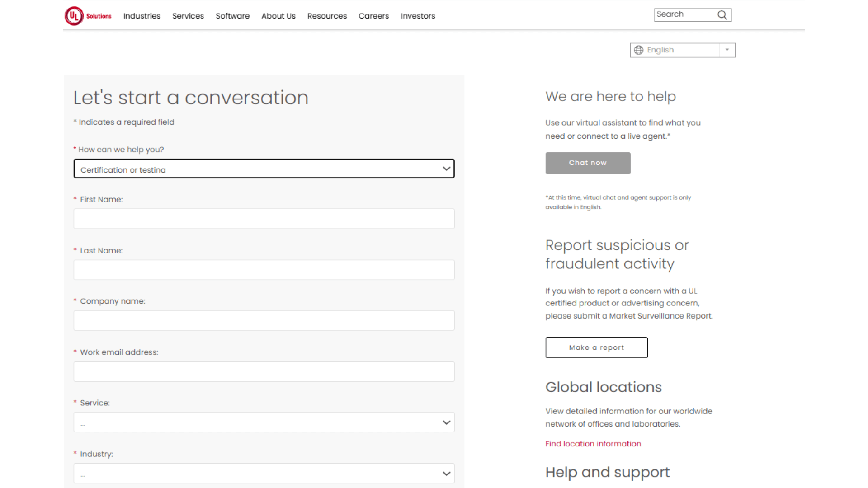Click the search magnifier icon

[722, 15]
